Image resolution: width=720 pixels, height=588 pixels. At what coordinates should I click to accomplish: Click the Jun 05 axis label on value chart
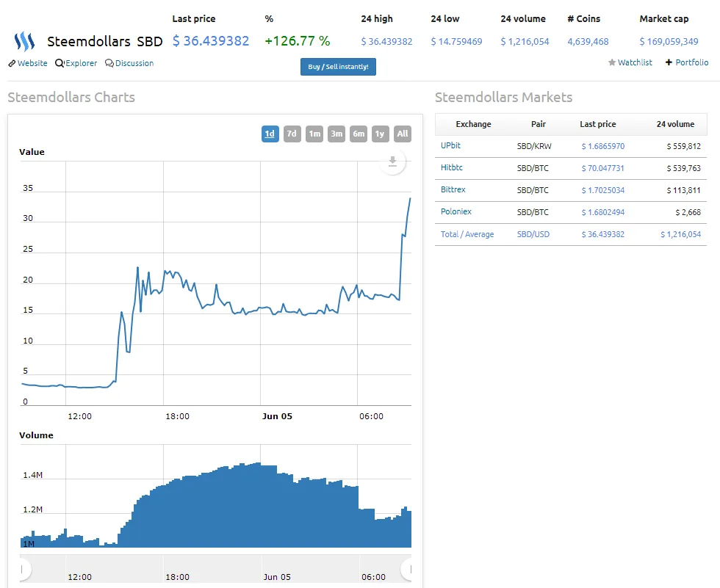pyautogui.click(x=277, y=416)
